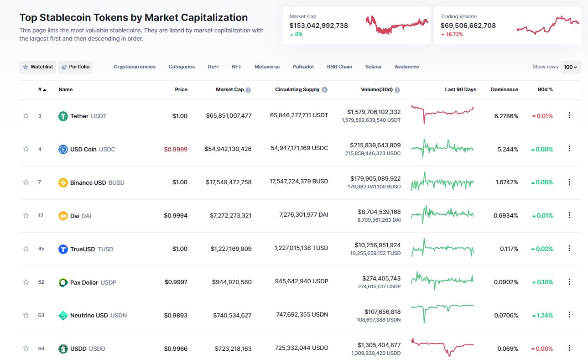Click the USDD coin logo icon
The image size is (588, 364).
63,348
